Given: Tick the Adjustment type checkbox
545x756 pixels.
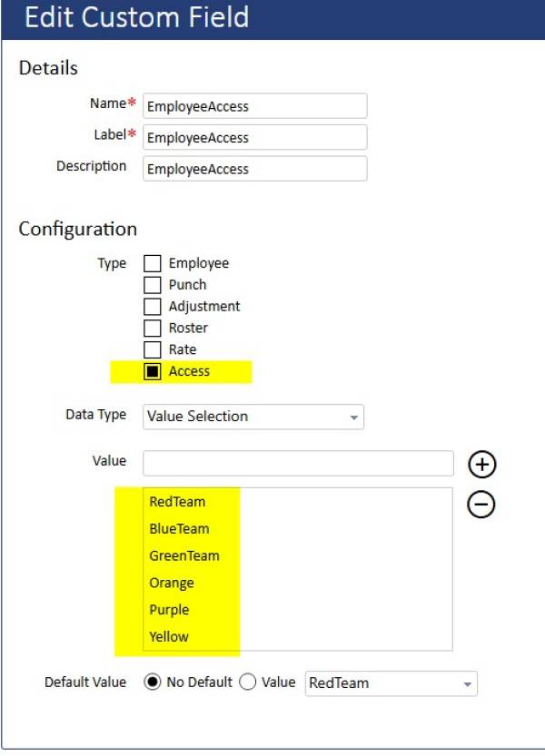Looking at the screenshot, I should [x=153, y=307].
